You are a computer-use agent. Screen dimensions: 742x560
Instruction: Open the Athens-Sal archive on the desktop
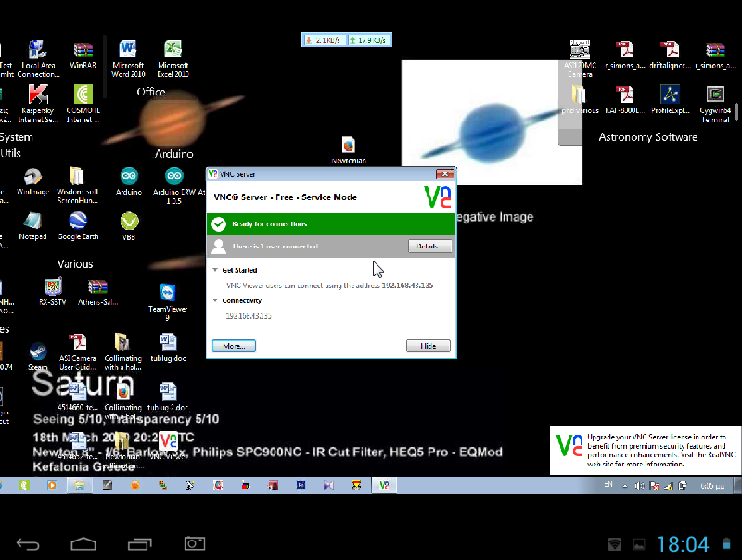(97, 292)
